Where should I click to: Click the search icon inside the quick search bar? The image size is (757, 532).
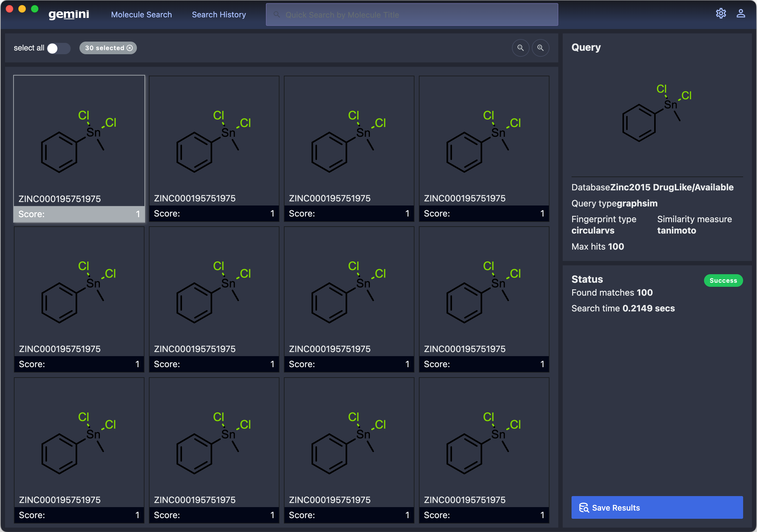pos(276,14)
